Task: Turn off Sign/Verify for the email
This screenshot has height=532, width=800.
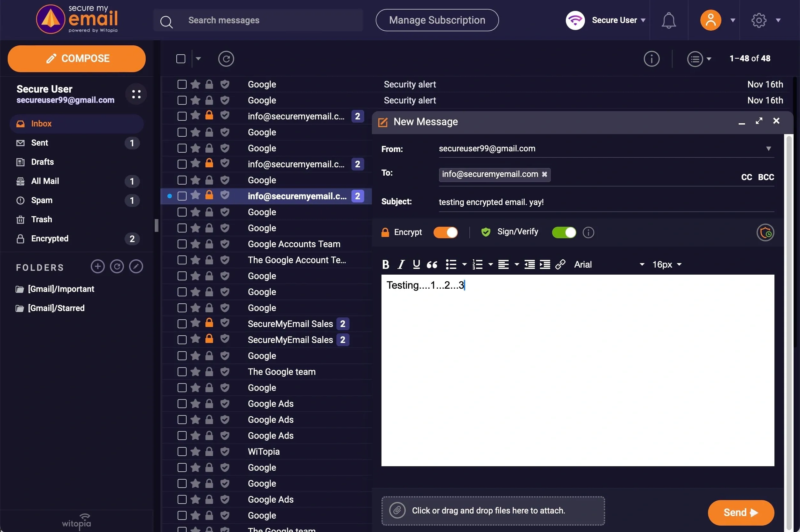Action: 564,232
